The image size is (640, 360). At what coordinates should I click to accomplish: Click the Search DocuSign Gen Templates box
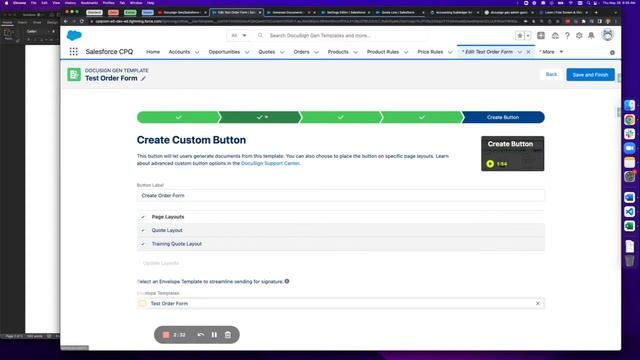343,36
